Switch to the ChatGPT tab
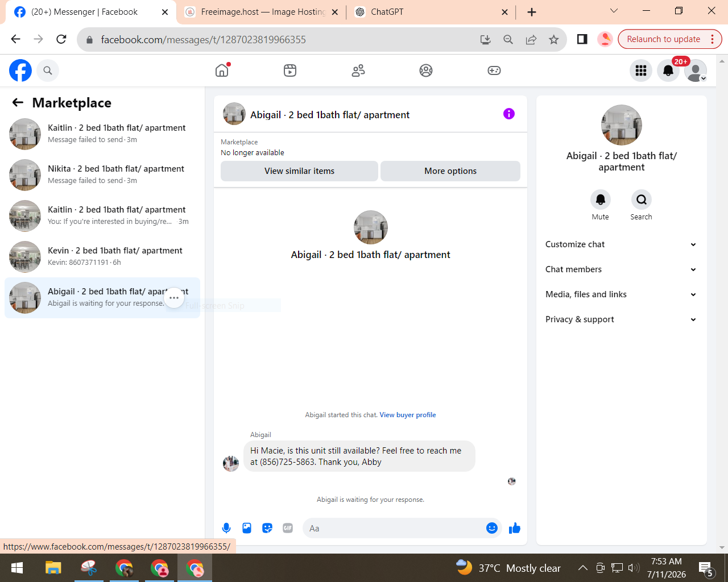 (x=432, y=12)
